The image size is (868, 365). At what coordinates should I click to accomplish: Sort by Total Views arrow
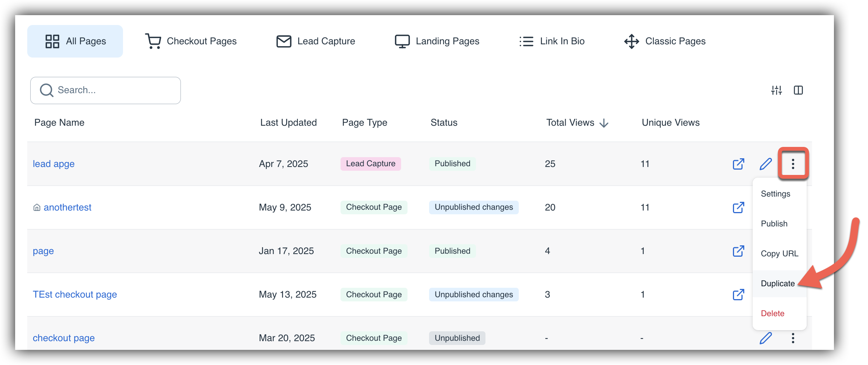coord(604,123)
